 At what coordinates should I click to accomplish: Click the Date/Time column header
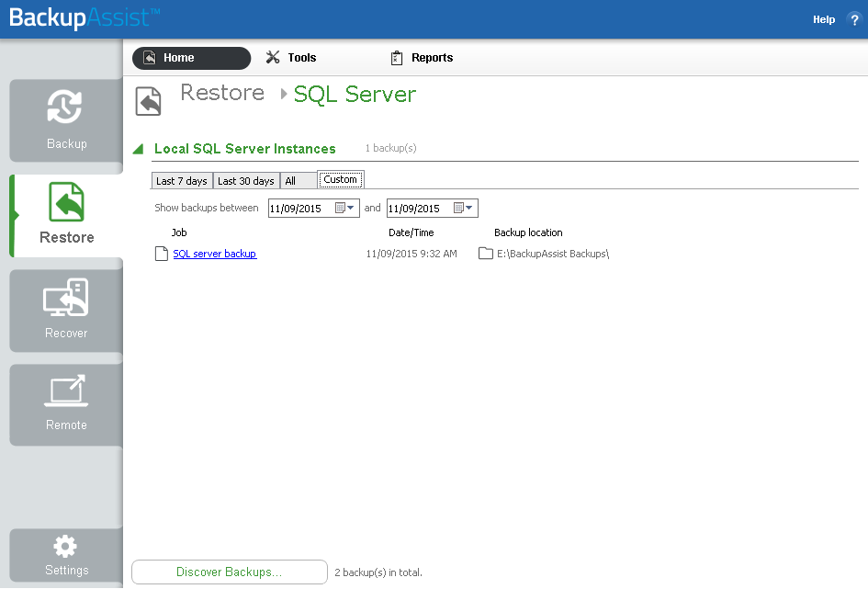coord(411,232)
